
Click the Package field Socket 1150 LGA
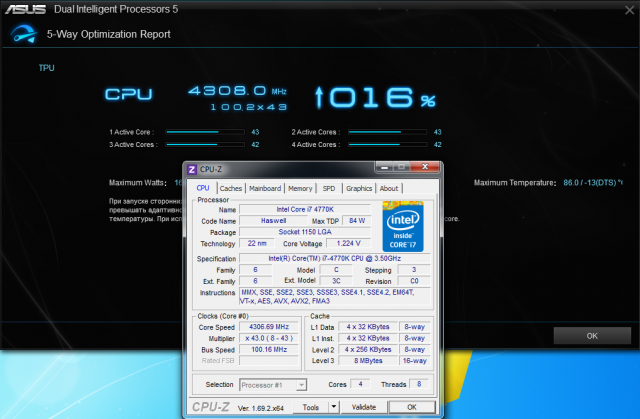pos(305,232)
